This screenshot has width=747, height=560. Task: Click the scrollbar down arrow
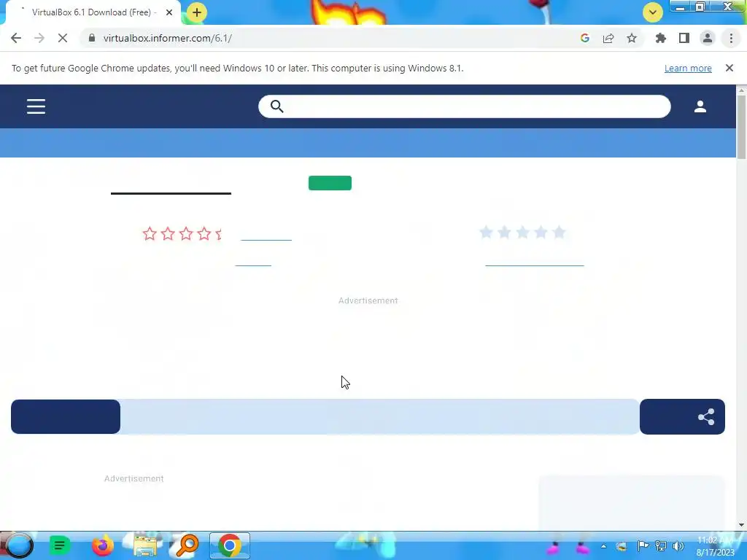pyautogui.click(x=741, y=525)
